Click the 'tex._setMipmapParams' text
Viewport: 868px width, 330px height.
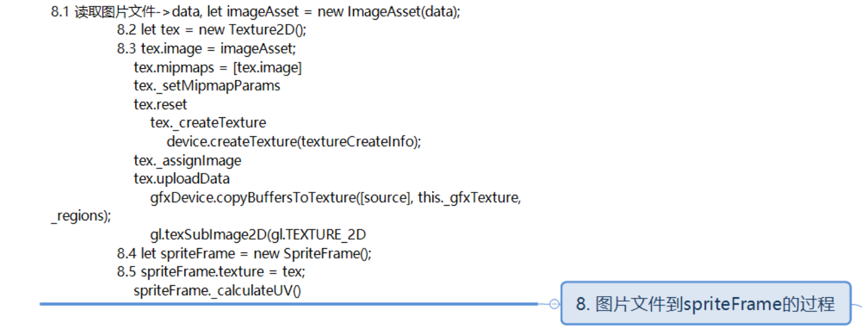tap(207, 86)
